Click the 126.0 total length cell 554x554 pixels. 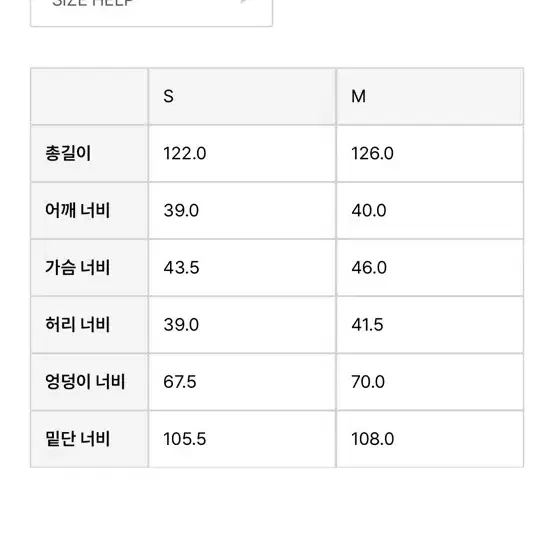(430, 154)
